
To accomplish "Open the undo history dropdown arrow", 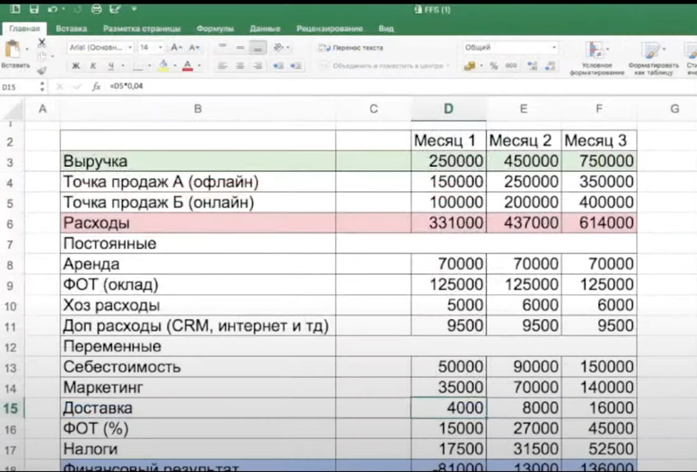I will pos(64,9).
